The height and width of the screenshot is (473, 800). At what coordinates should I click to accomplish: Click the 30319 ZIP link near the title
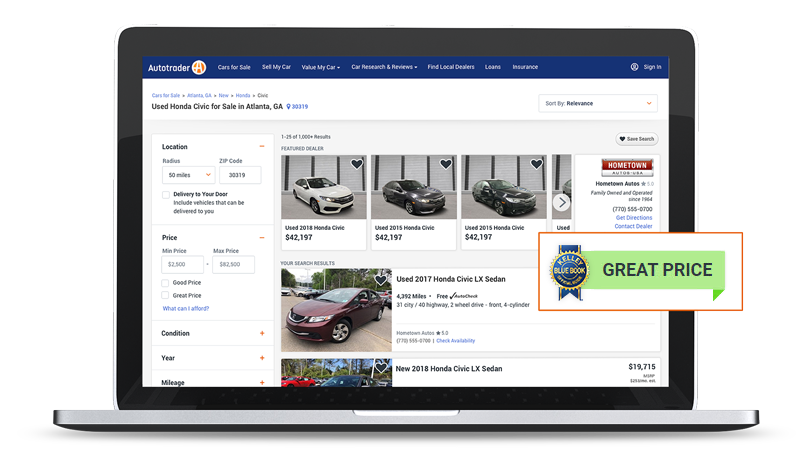[300, 107]
